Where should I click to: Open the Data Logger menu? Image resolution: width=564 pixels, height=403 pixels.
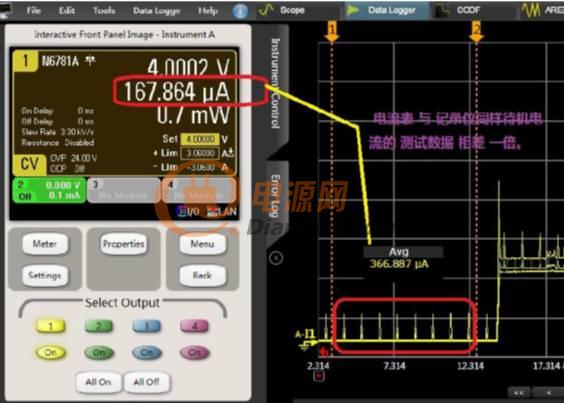point(156,11)
